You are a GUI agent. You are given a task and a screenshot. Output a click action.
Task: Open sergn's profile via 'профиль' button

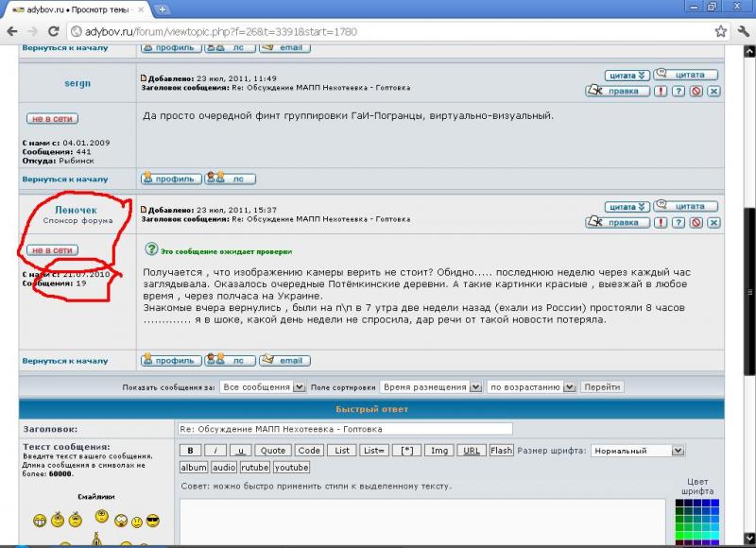(x=170, y=178)
